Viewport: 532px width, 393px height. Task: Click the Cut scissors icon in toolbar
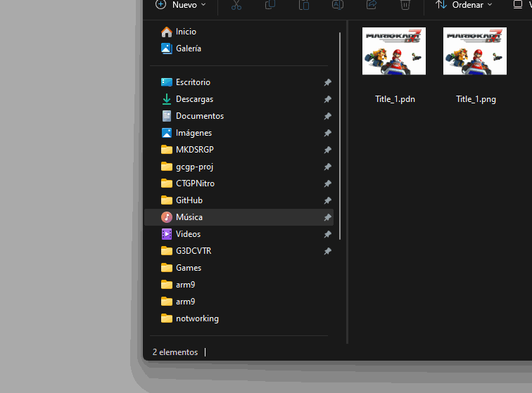coord(236,5)
